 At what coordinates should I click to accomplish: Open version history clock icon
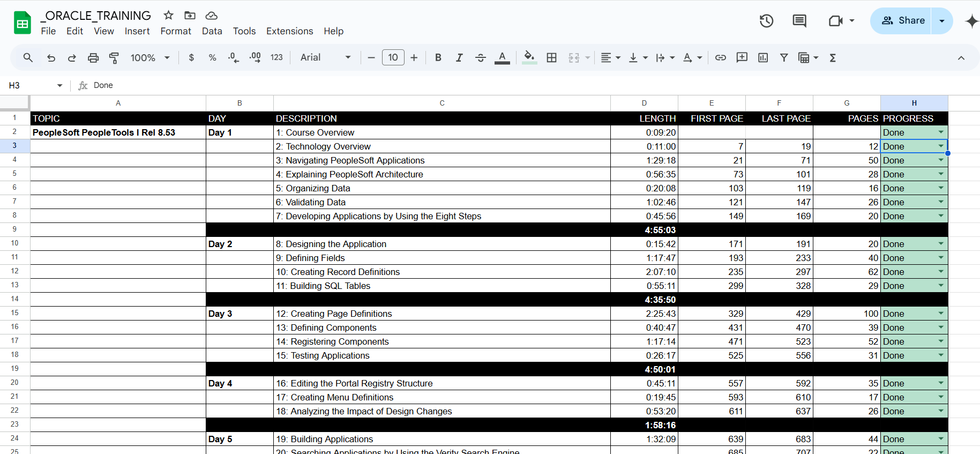(767, 21)
